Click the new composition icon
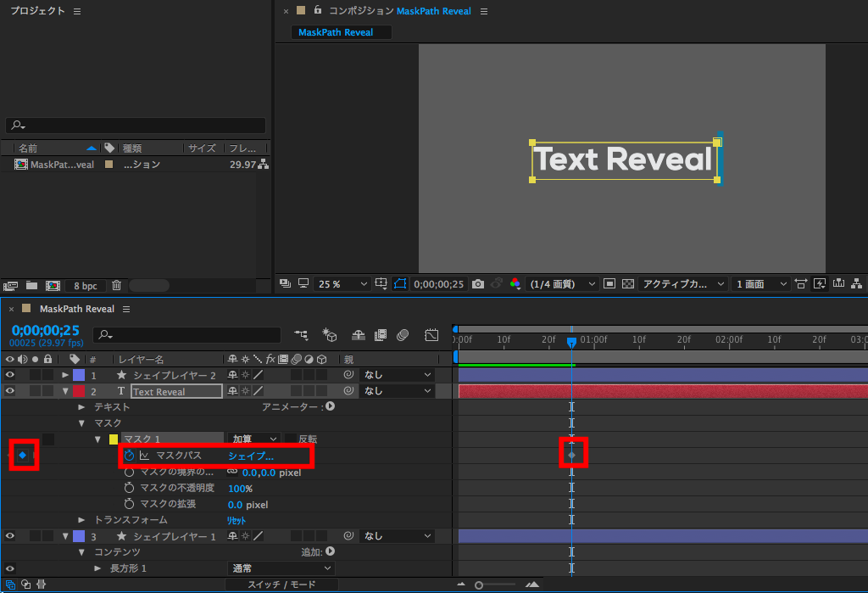The width and height of the screenshot is (868, 593). pyautogui.click(x=53, y=286)
